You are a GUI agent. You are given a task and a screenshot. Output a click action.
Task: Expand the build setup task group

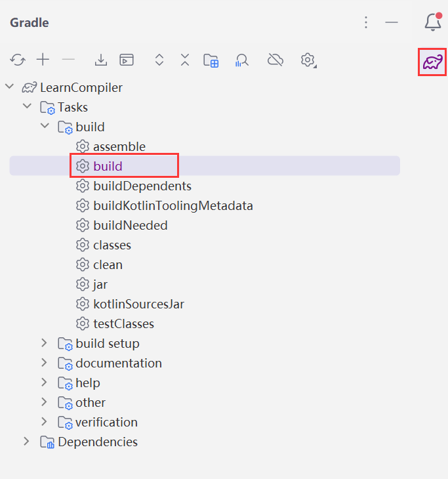(45, 343)
